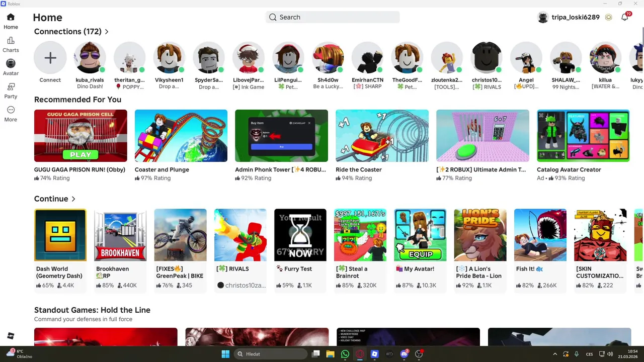Open the taskbar clock and date
Viewport: 644px width, 362px height.
[x=628, y=354]
